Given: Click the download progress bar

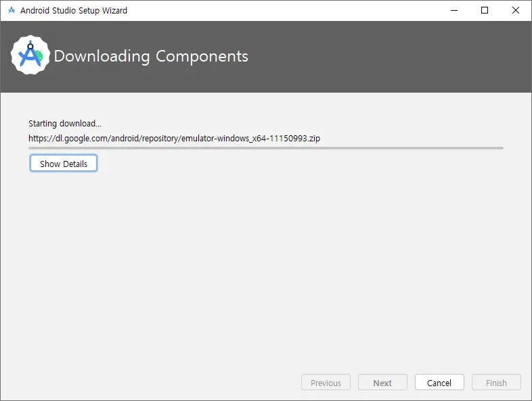Looking at the screenshot, I should [x=266, y=148].
